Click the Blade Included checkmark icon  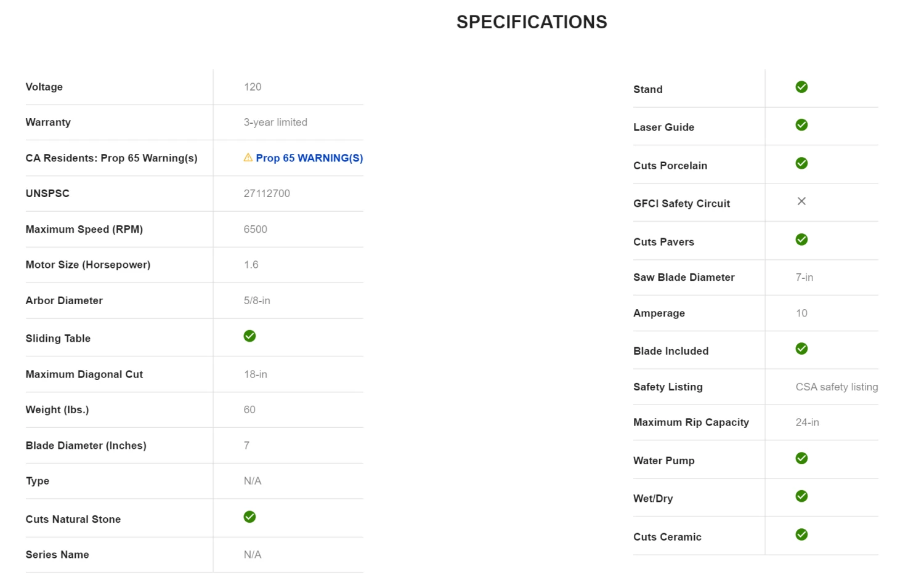(x=801, y=349)
